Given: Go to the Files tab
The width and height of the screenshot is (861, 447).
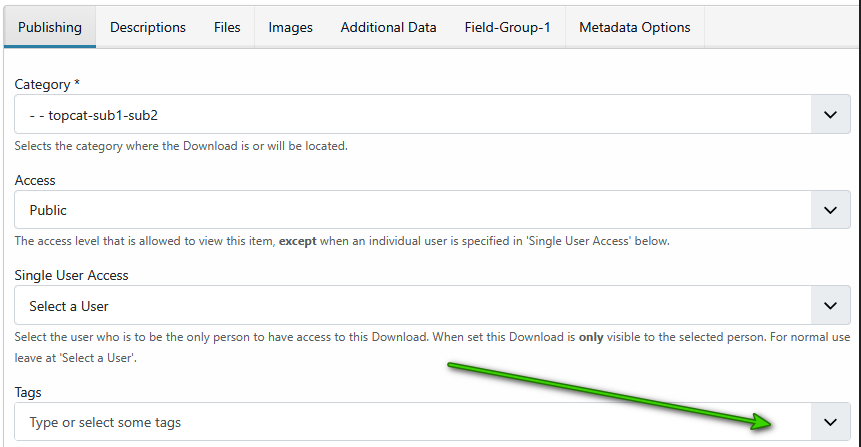Looking at the screenshot, I should click(x=227, y=27).
